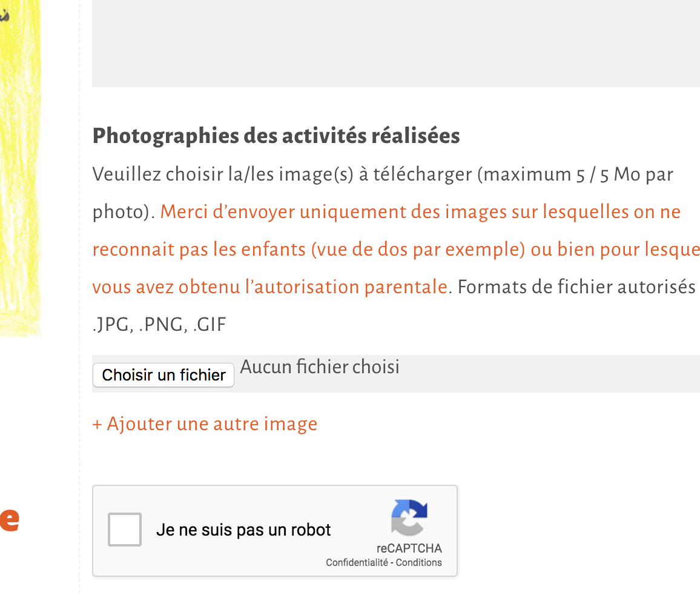
Task: Click the "reCAPTCHA" text under the logo
Action: pos(409,549)
